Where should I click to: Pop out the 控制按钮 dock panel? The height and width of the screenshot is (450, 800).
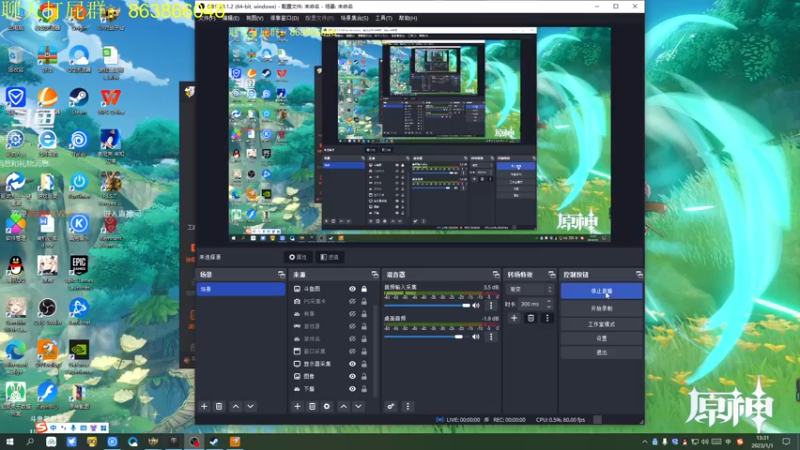[639, 274]
